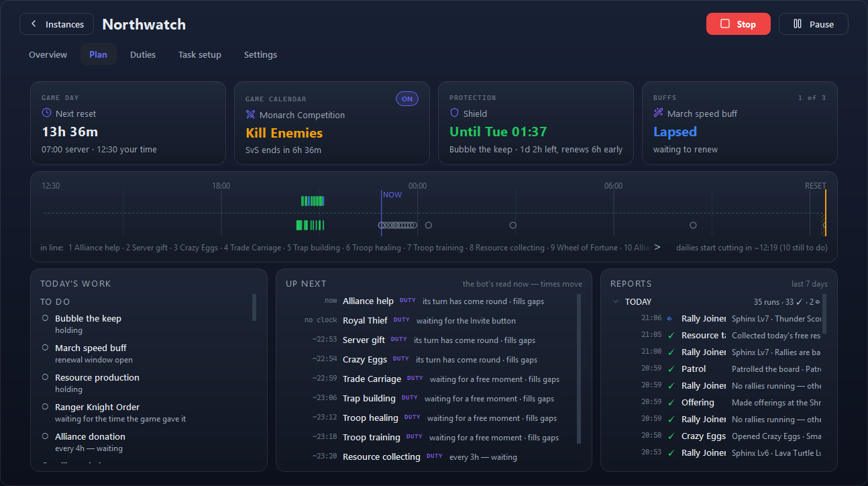Click the blue running status icon at 21:06
Image resolution: width=868 pixels, height=486 pixels.
point(669,318)
